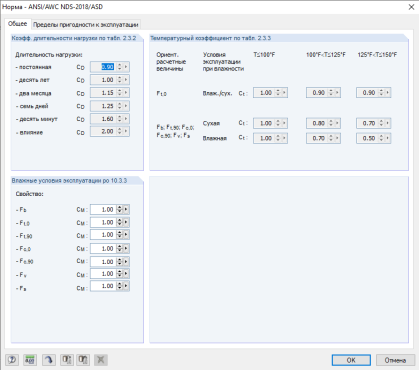Viewport: 420px width, 371px height.
Task: Click the spinner arrows of the Влажная T≤100°F field
Action: pos(278,138)
